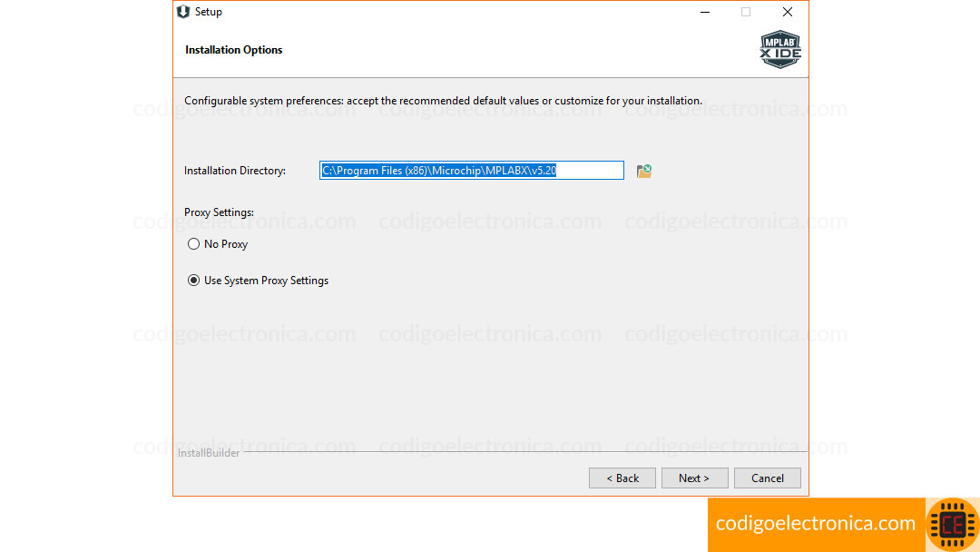The image size is (980, 552).
Task: Click the Installation Directory path field
Action: [471, 170]
